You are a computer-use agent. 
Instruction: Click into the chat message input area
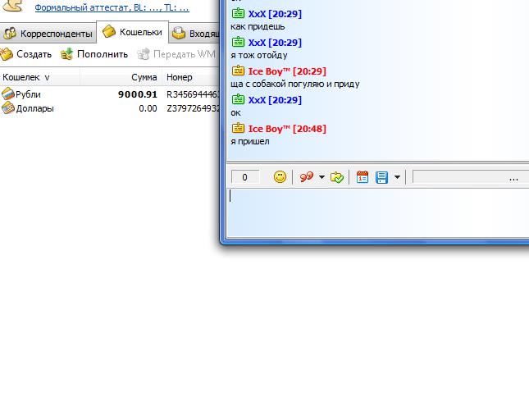pos(379,212)
